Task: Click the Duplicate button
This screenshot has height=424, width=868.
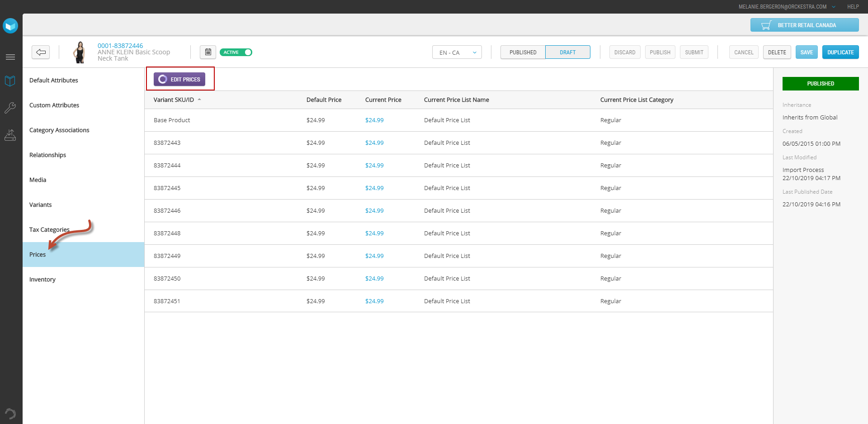Action: pos(840,52)
